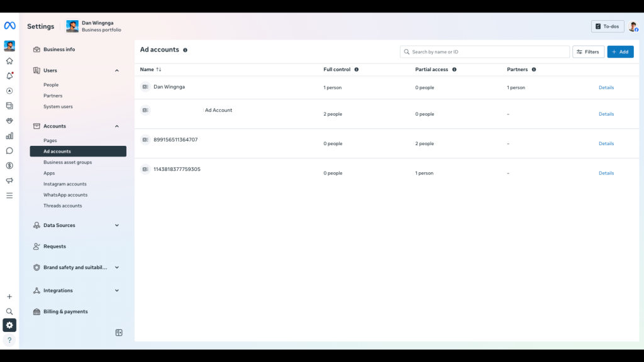Image resolution: width=644 pixels, height=362 pixels.
Task: Open the Inbox chat bubble icon
Action: tap(9, 151)
